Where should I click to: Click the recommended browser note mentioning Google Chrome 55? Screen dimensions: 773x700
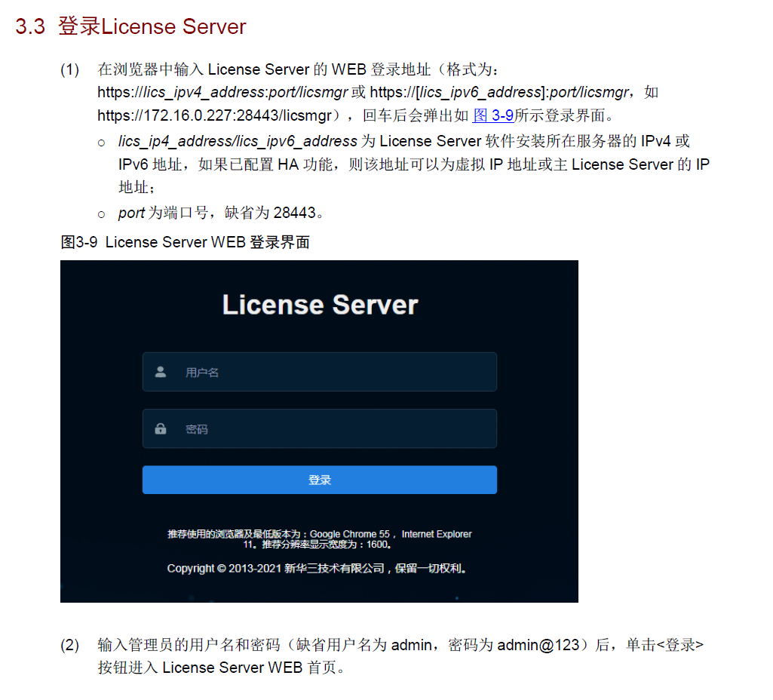coord(320,539)
